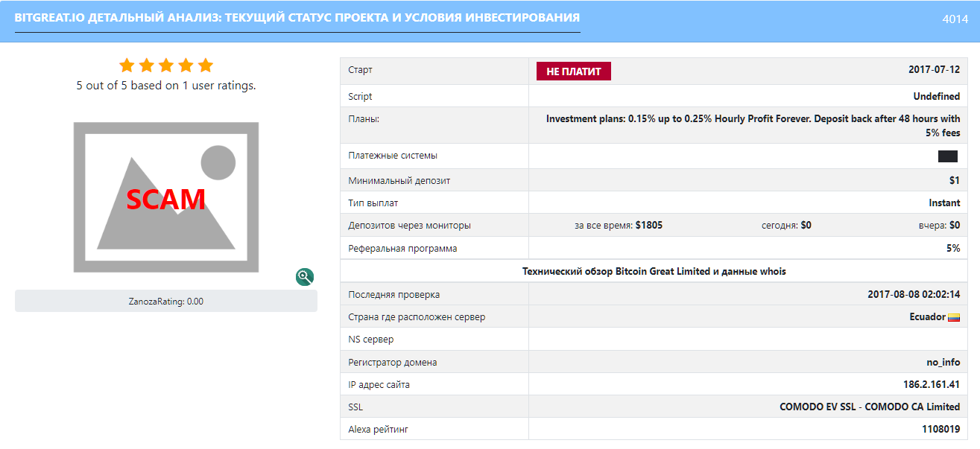Click the COMODO EV SSL certificate text
The height and width of the screenshot is (449, 980).
click(870, 407)
